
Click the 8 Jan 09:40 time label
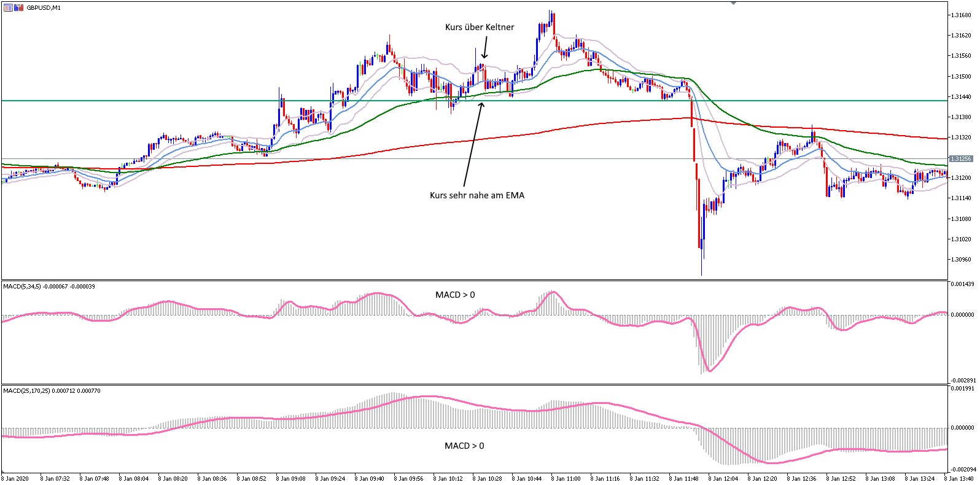(x=370, y=478)
